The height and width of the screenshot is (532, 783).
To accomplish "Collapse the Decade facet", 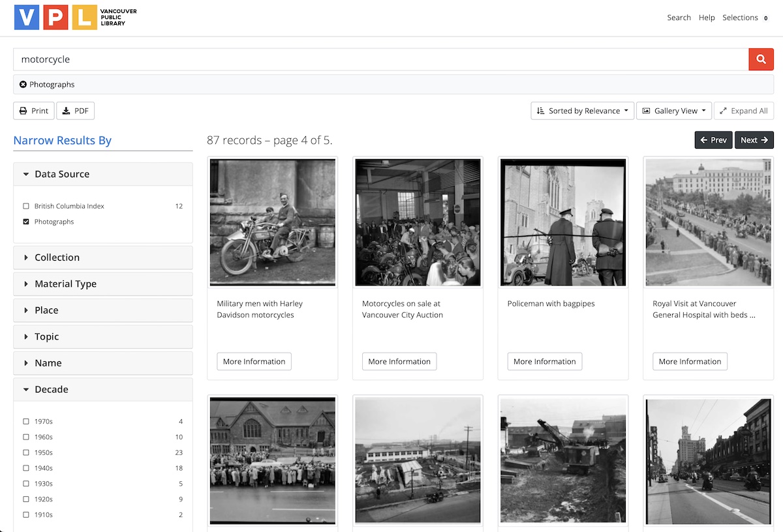I will click(103, 389).
